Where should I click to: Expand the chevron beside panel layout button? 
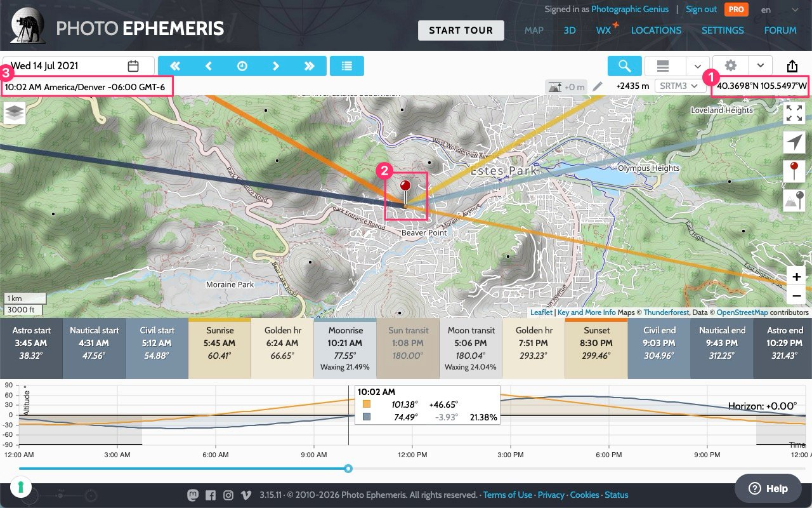coord(697,66)
